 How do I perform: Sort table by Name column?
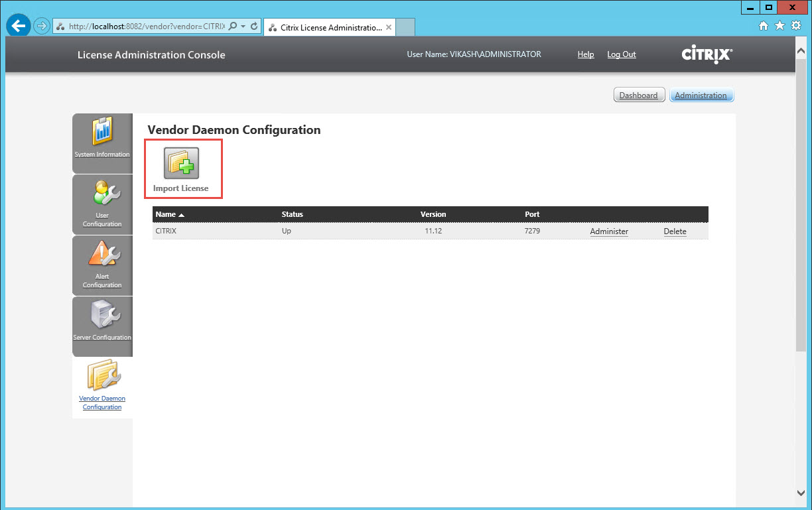pyautogui.click(x=170, y=214)
